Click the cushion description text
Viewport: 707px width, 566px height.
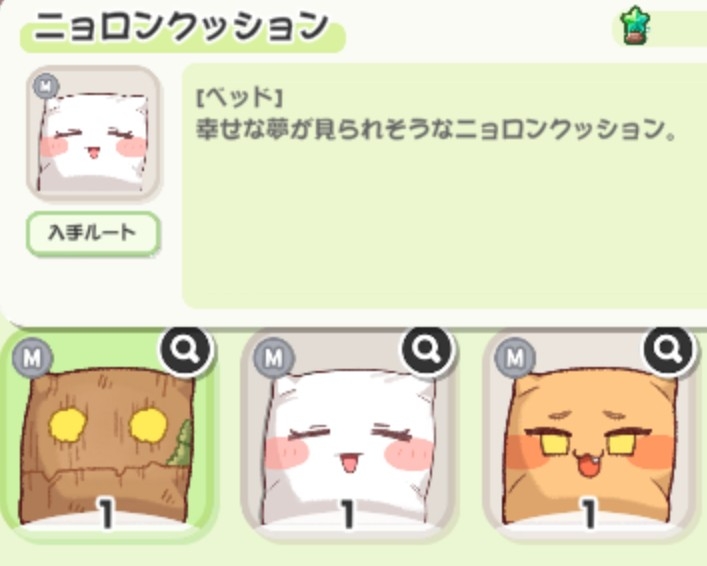click(436, 130)
